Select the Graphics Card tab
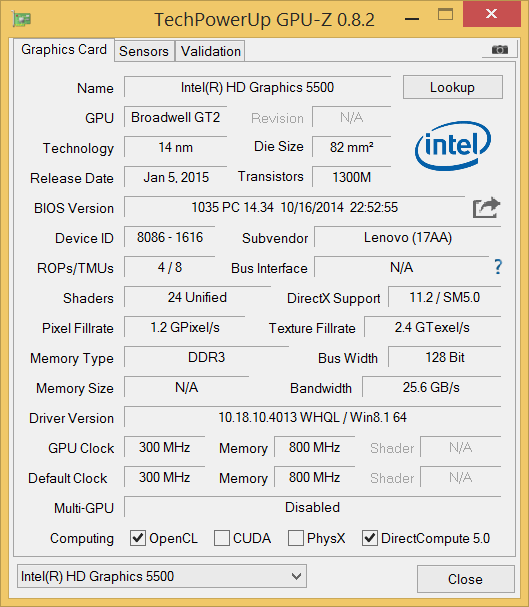This screenshot has width=529, height=607. pyautogui.click(x=64, y=50)
